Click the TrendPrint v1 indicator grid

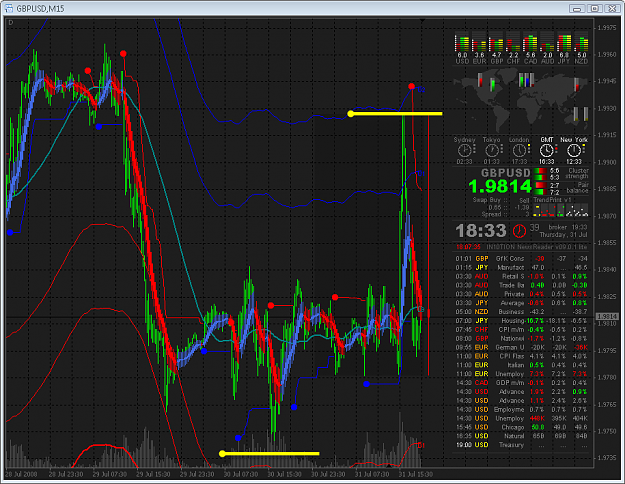[x=561, y=210]
